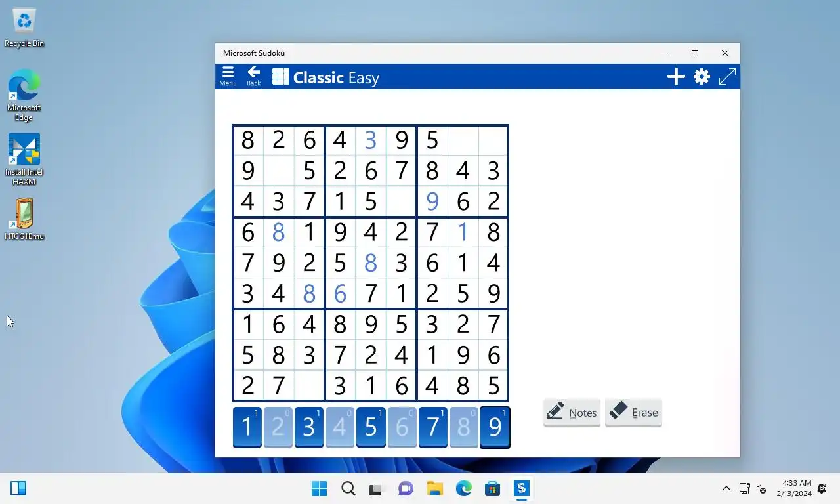Minimize the Microsoft Sudoku window

(x=665, y=53)
